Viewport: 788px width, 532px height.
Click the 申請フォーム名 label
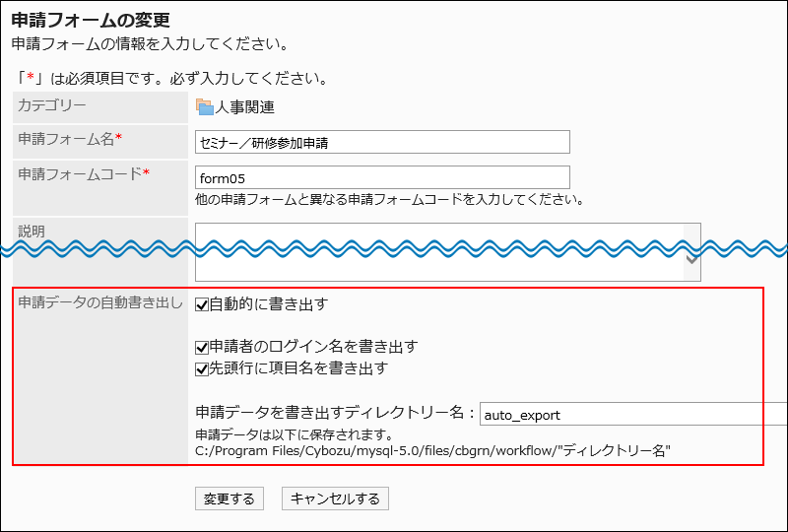[70, 139]
